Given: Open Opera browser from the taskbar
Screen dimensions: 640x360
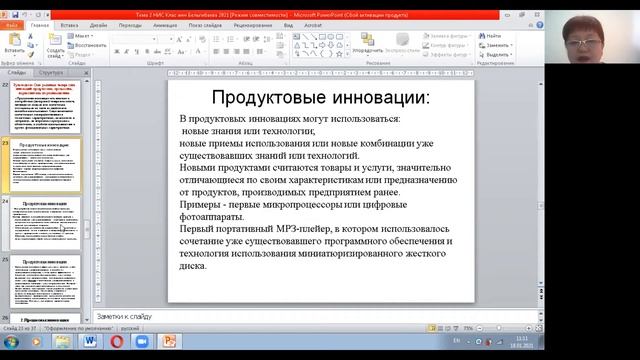Looking at the screenshot, I should (116, 342).
